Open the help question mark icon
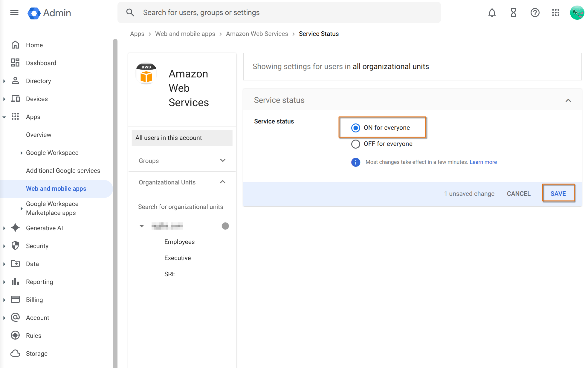The height and width of the screenshot is (368, 588). click(x=535, y=13)
